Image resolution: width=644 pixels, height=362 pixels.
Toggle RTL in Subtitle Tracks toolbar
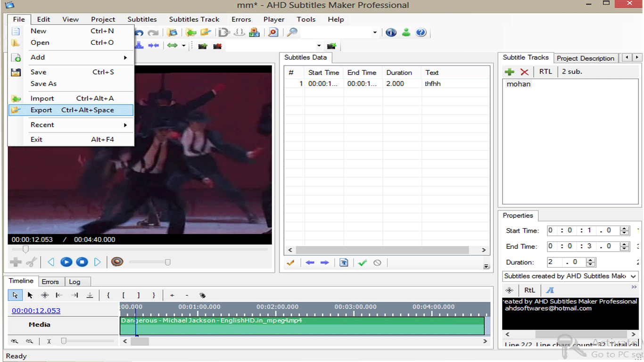(x=545, y=72)
